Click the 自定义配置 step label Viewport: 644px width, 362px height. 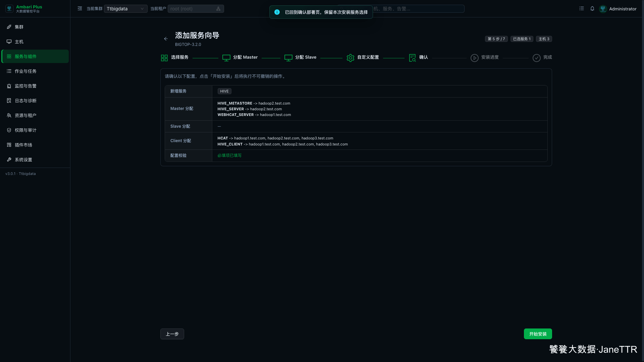(368, 57)
